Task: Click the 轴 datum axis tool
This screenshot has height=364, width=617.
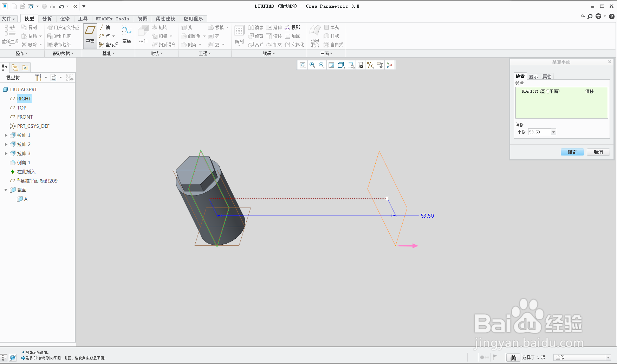Action: (105, 27)
